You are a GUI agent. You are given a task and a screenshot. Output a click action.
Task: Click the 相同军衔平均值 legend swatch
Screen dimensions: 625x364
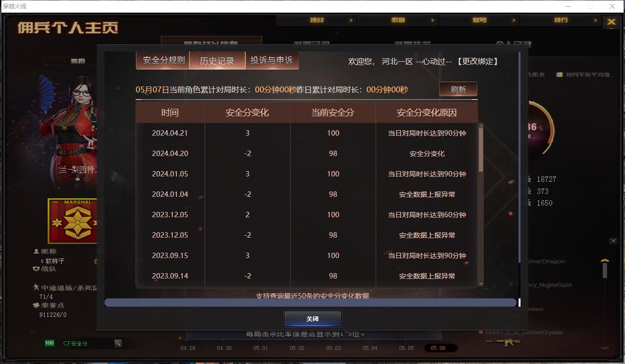pos(559,75)
